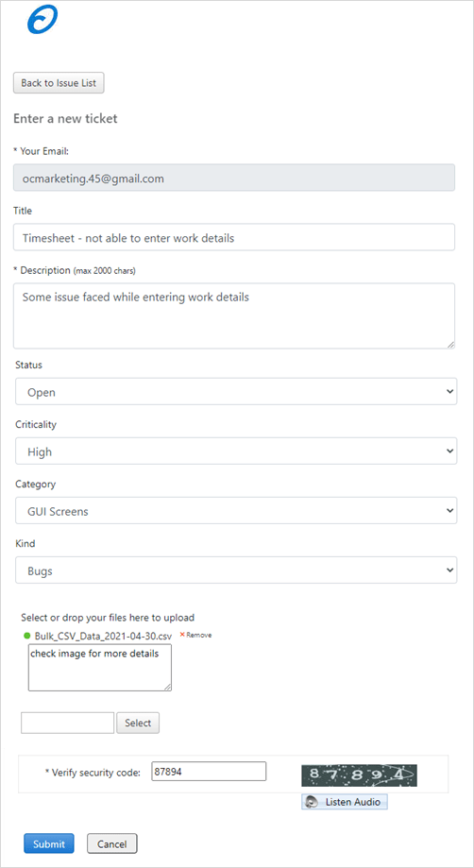474x868 pixels.
Task: Click the red X remove icon
Action: 182,635
